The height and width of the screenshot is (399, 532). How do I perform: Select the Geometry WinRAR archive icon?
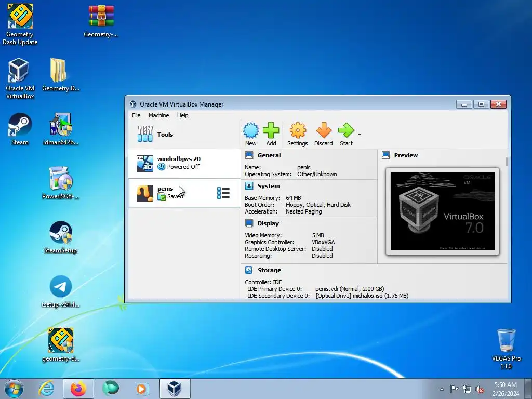coord(101,20)
